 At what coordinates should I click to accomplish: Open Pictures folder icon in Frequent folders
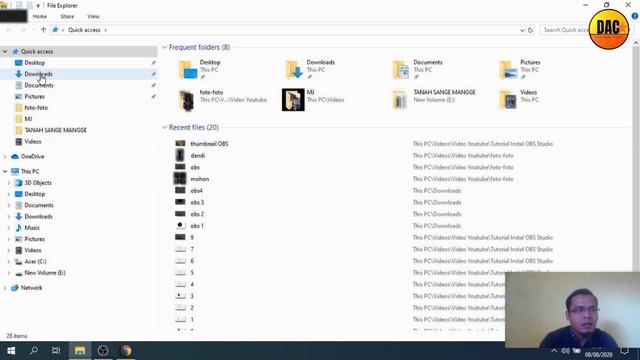508,70
